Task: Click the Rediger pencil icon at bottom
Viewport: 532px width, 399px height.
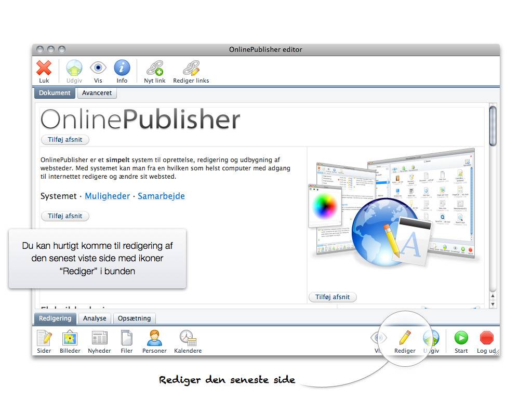Action: pyautogui.click(x=405, y=339)
